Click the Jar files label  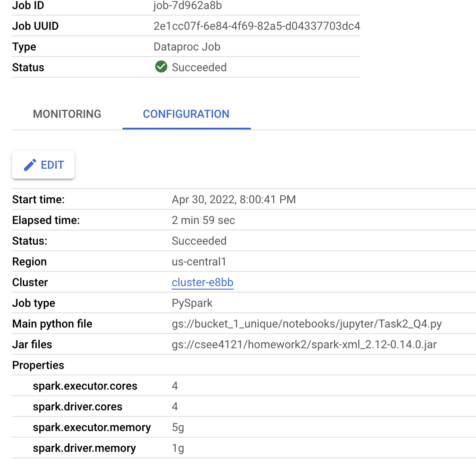click(32, 344)
